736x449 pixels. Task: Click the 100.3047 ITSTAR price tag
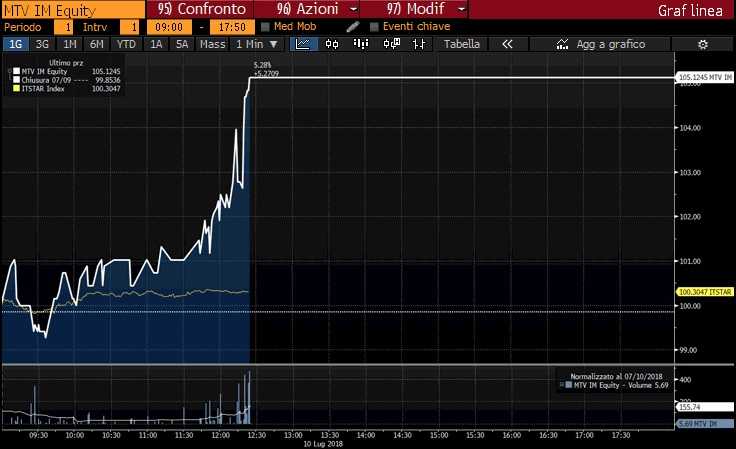pos(705,292)
